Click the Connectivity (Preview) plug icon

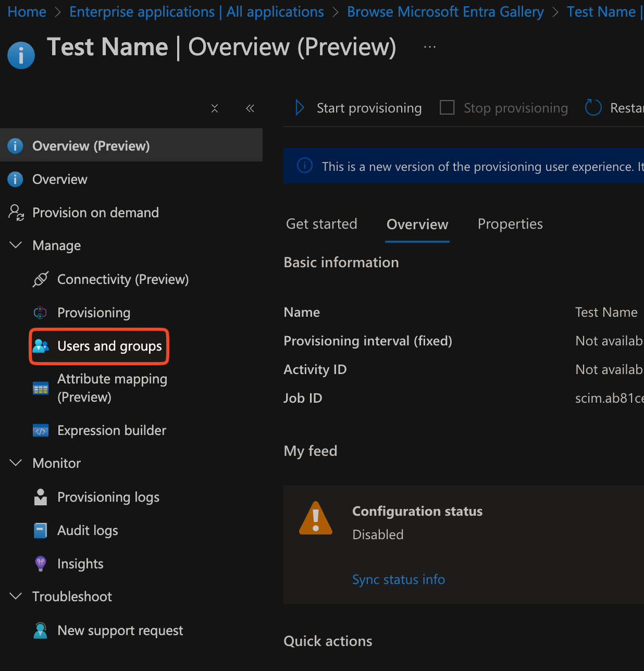(41, 279)
